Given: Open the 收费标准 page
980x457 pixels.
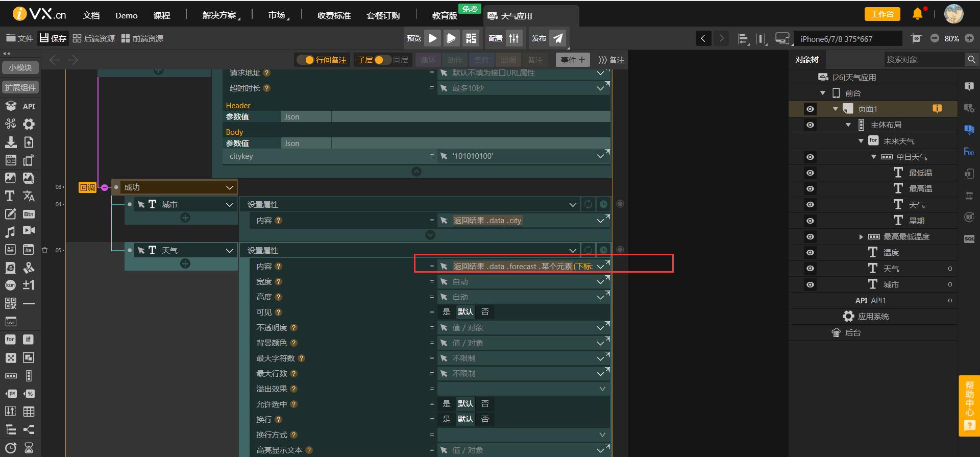Looking at the screenshot, I should [x=334, y=15].
